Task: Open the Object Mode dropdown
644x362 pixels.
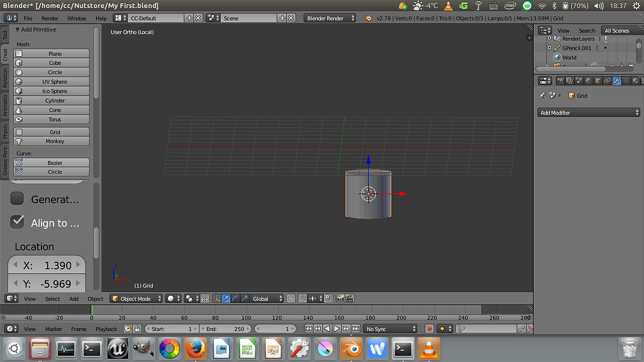Action: pos(136,298)
